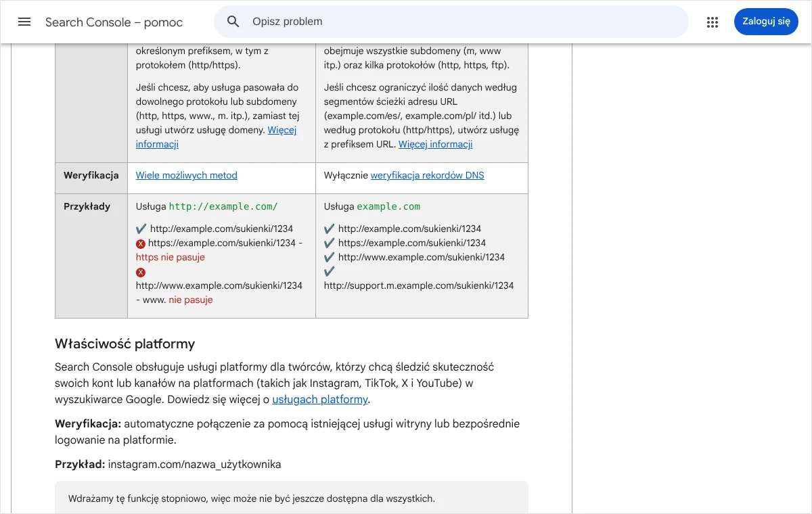The width and height of the screenshot is (812, 514).
Task: Click the red 'https nie pasuje' text
Action: (171, 257)
